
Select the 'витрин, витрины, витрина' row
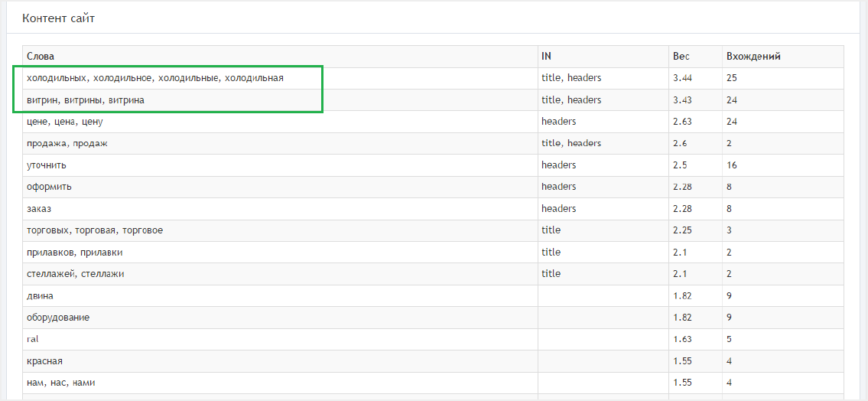tap(433, 100)
